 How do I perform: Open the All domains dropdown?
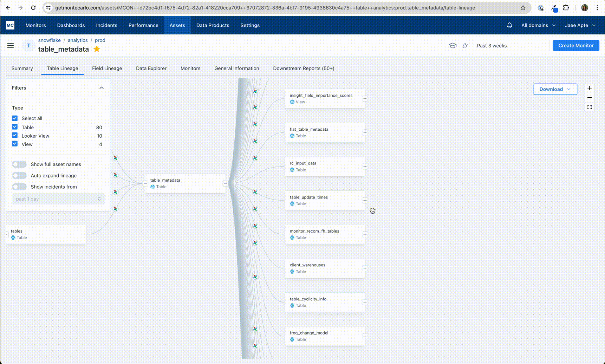538,25
